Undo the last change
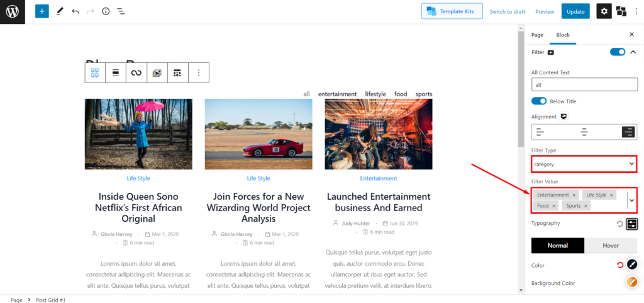This screenshot has height=303, width=644. coord(75,11)
